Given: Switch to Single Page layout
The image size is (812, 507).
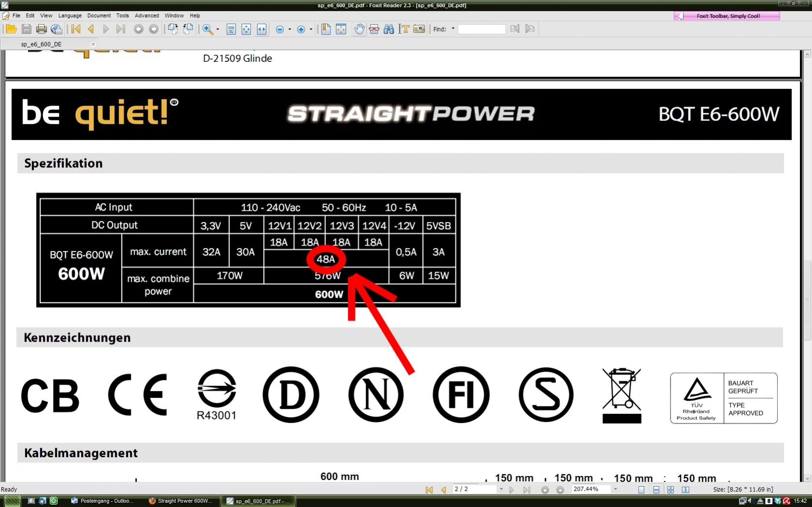Looking at the screenshot, I should (x=641, y=490).
